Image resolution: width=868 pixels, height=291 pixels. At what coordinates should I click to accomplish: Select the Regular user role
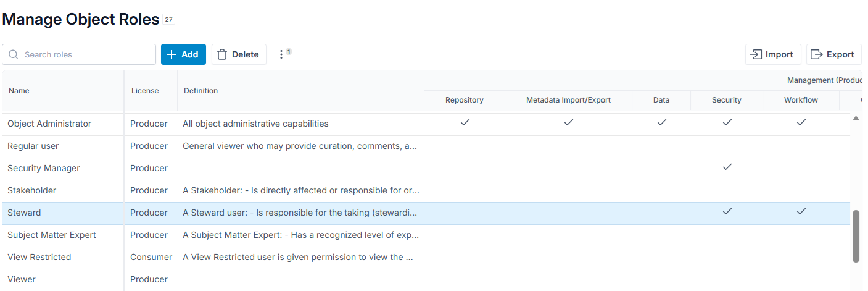[33, 146]
